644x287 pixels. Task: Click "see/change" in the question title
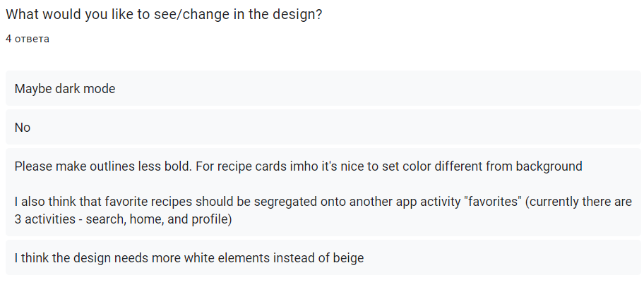(181, 15)
